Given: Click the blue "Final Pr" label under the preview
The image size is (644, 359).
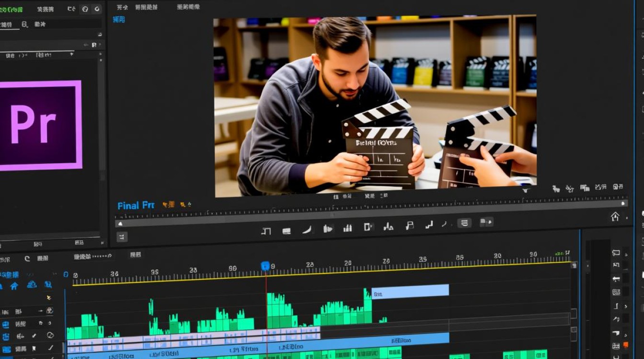Looking at the screenshot, I should (x=136, y=205).
